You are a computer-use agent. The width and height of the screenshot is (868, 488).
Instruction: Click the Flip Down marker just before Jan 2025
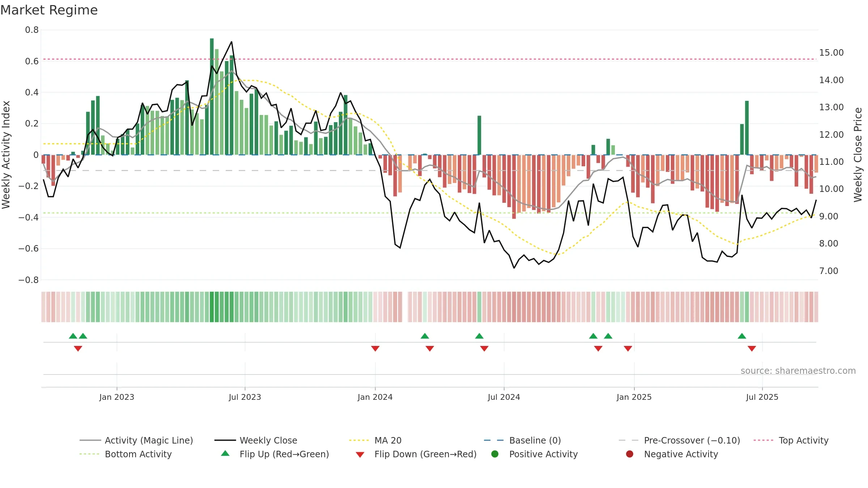click(628, 348)
